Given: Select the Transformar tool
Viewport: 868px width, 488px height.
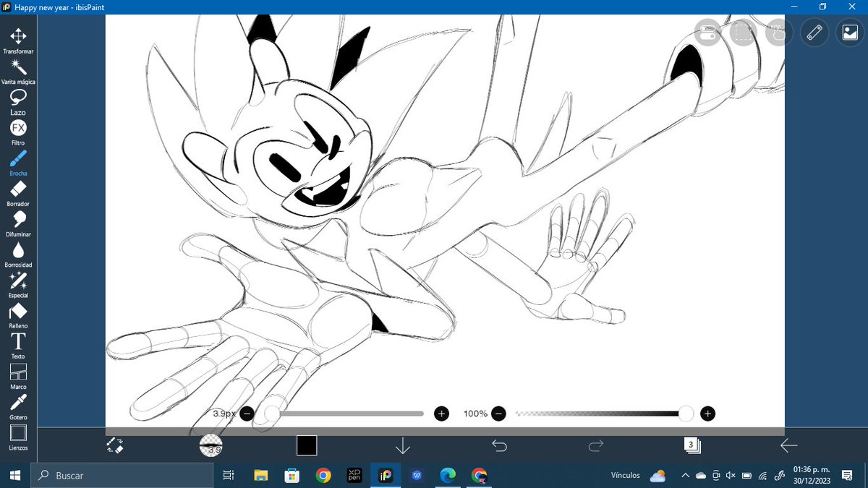Looking at the screenshot, I should (x=18, y=41).
